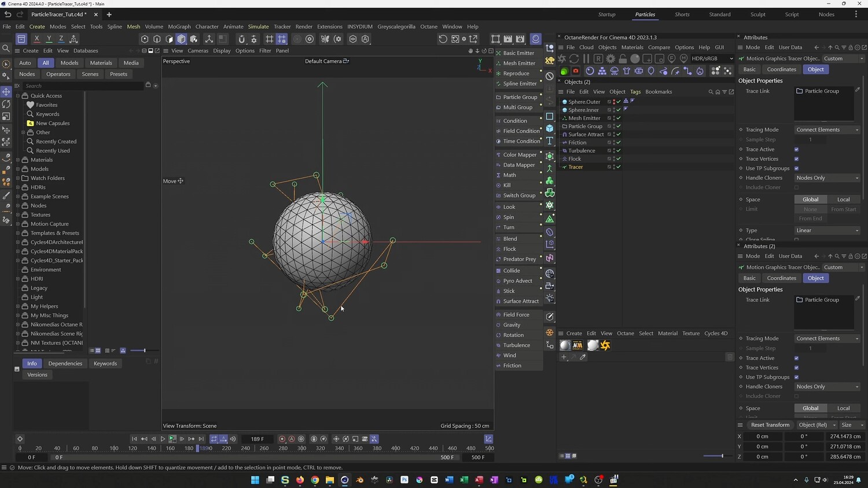Image resolution: width=868 pixels, height=488 pixels.
Task: Click the Go to Start playback icon
Action: pyautogui.click(x=134, y=439)
